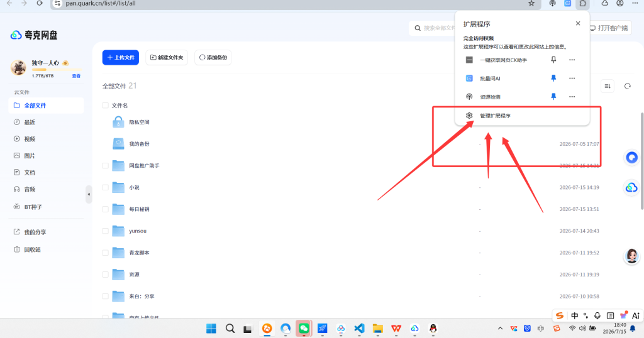
Task: Check the 资源 folder checkbox
Action: 106,275
